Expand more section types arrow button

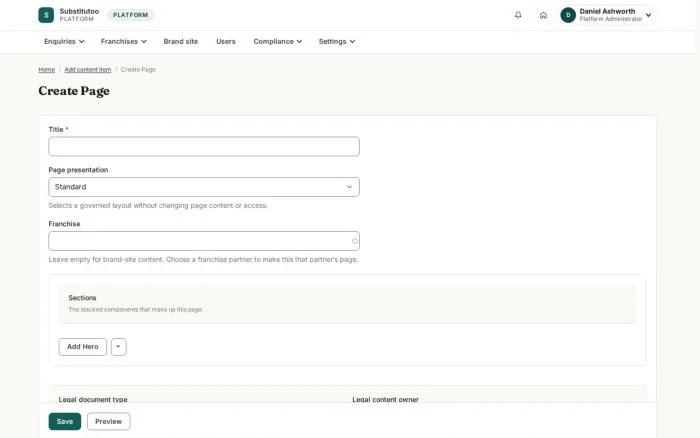118,347
